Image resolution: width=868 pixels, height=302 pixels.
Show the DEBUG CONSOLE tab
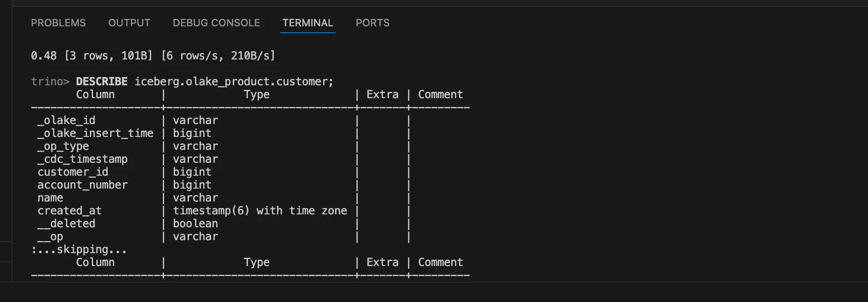216,23
